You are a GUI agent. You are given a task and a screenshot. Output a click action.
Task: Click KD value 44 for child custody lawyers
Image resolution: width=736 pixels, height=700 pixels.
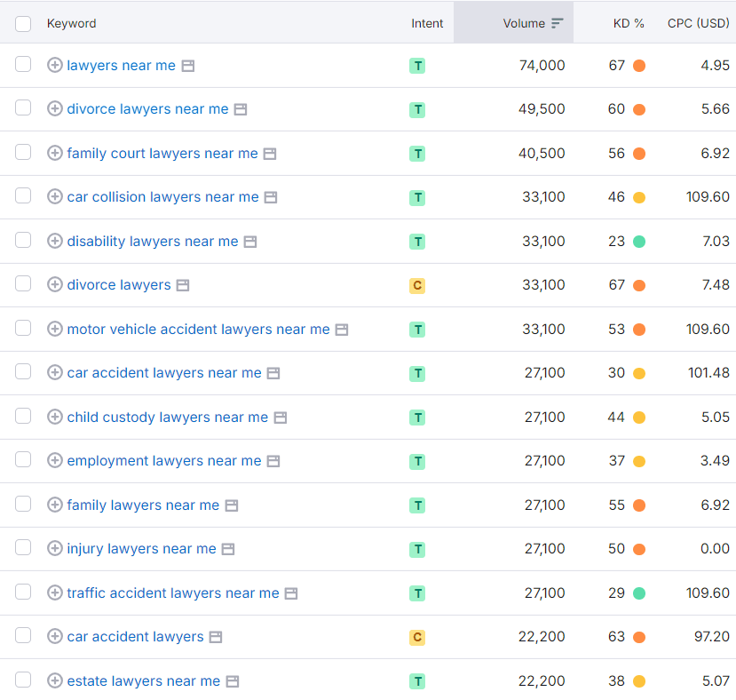click(616, 418)
